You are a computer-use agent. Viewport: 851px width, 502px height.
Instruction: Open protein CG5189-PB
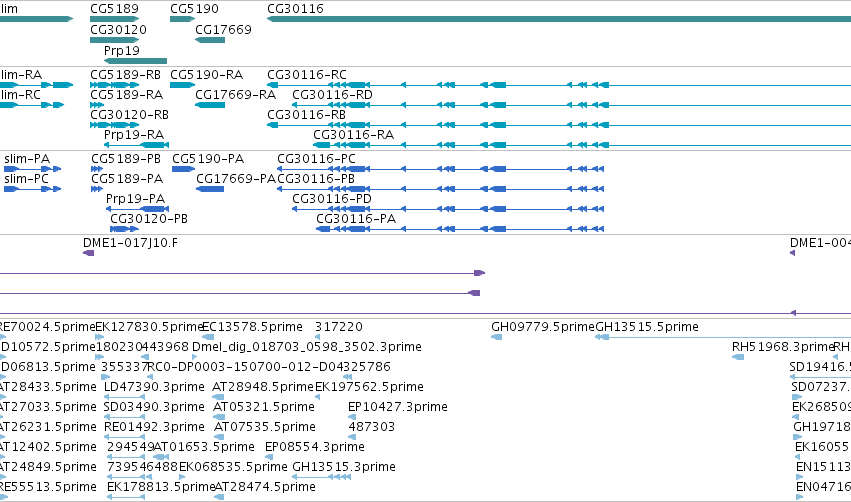126,158
